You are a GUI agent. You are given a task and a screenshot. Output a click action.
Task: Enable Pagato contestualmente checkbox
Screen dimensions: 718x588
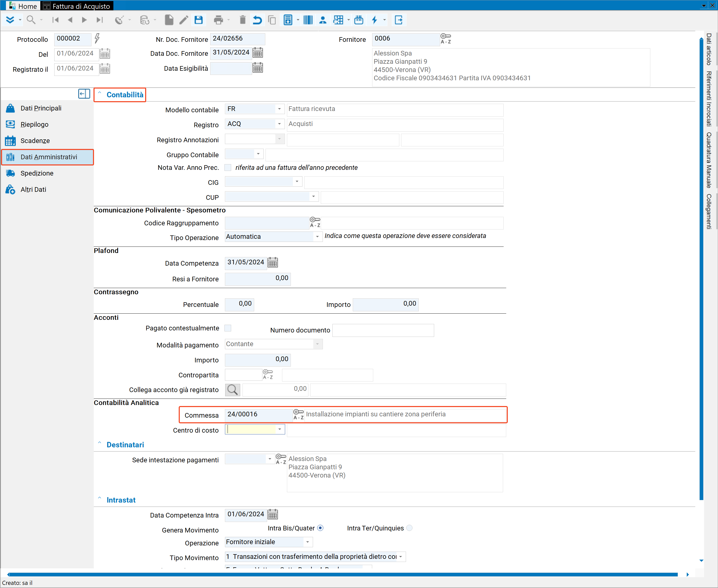coord(228,328)
